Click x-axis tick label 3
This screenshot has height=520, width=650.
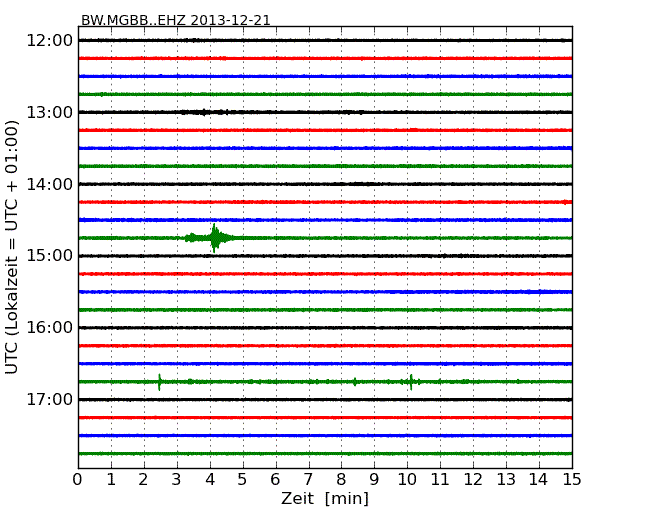177,480
